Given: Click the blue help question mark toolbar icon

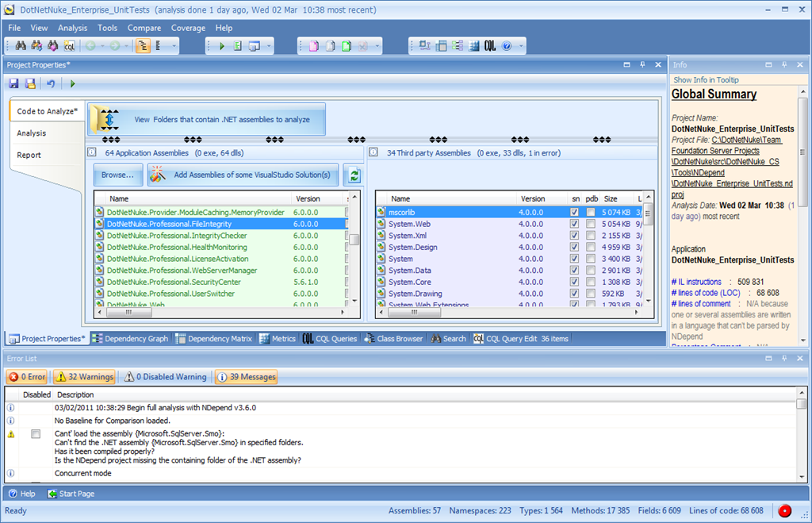Looking at the screenshot, I should point(507,46).
